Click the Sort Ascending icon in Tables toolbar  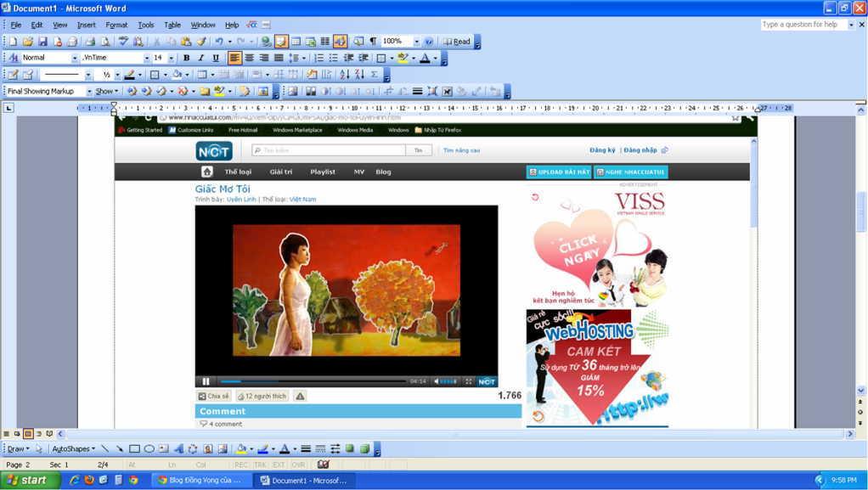click(344, 75)
